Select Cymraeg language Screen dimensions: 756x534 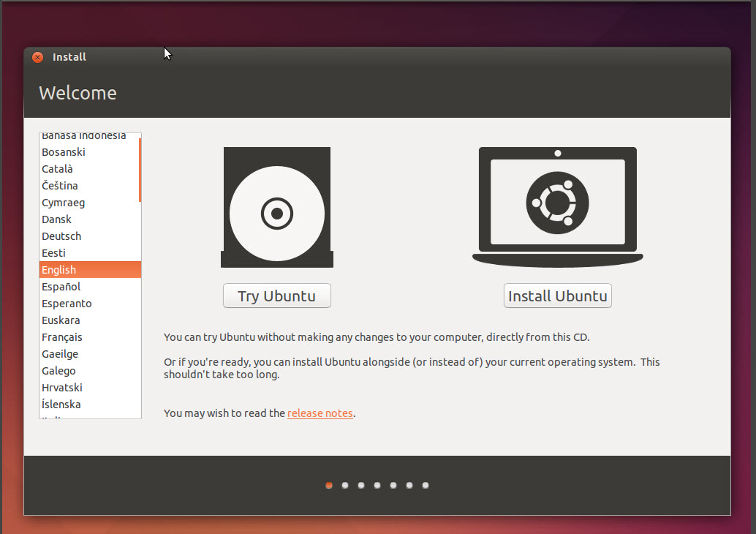[x=90, y=203]
